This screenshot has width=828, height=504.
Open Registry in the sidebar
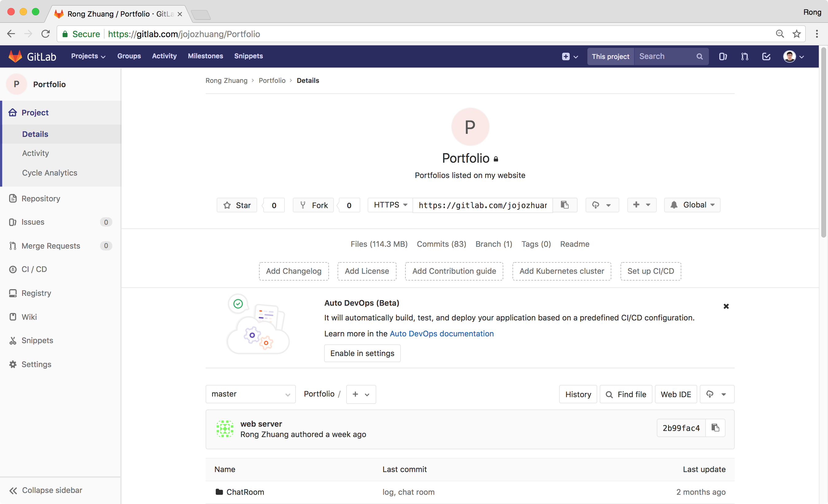(x=36, y=293)
